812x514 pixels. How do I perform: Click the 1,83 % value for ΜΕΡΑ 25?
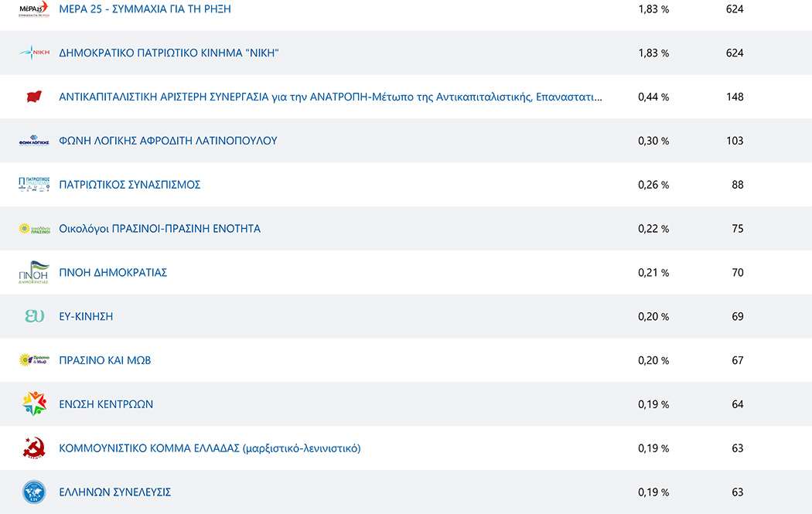653,9
